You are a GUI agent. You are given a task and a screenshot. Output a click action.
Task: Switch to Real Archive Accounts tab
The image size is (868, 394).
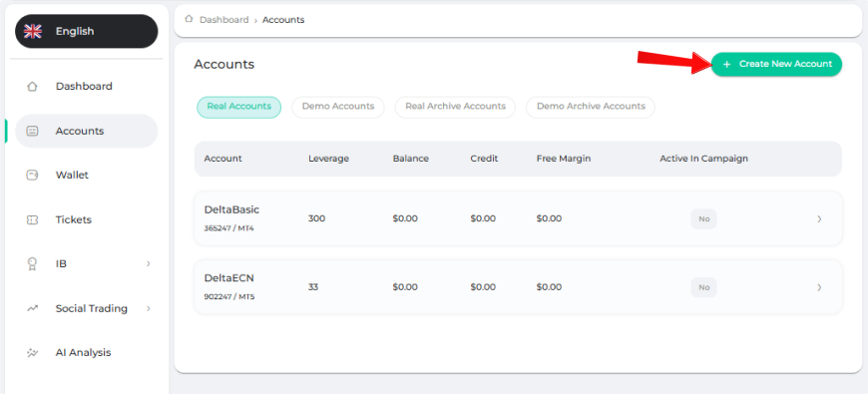[455, 107]
